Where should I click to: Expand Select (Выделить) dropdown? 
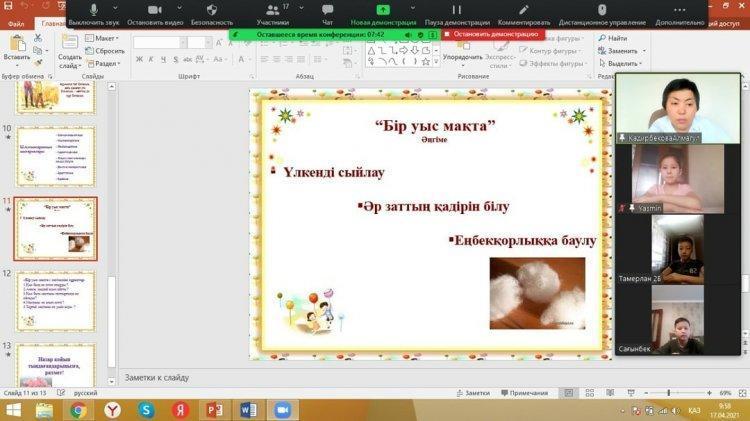(620, 63)
